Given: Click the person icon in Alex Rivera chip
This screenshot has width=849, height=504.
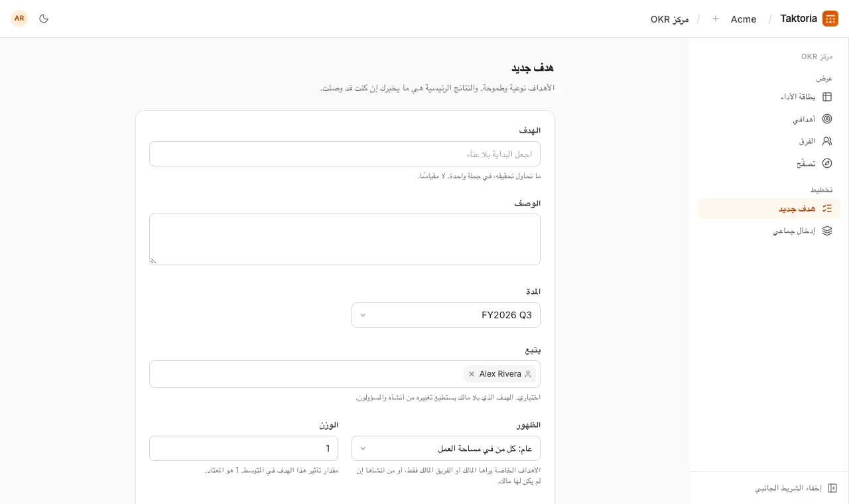Looking at the screenshot, I should (528, 374).
